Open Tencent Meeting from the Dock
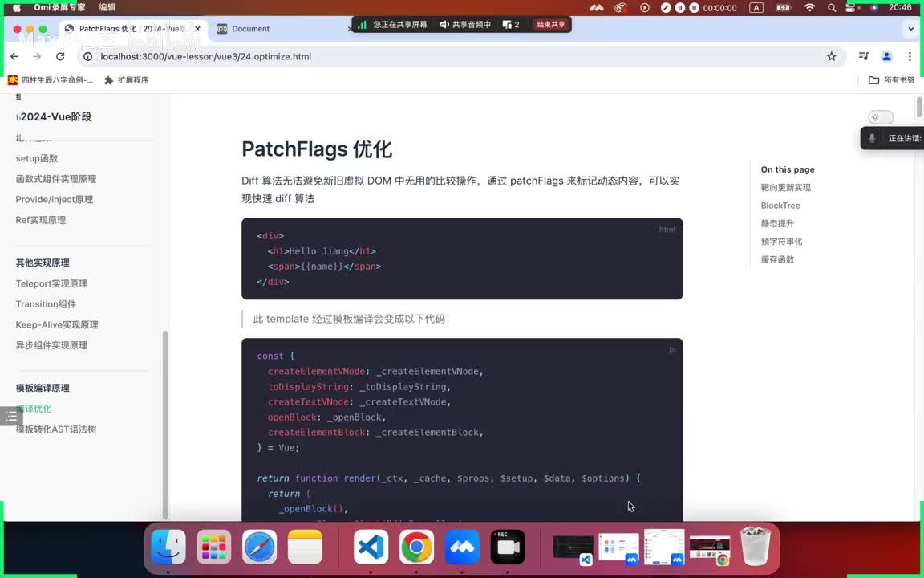 [x=462, y=547]
